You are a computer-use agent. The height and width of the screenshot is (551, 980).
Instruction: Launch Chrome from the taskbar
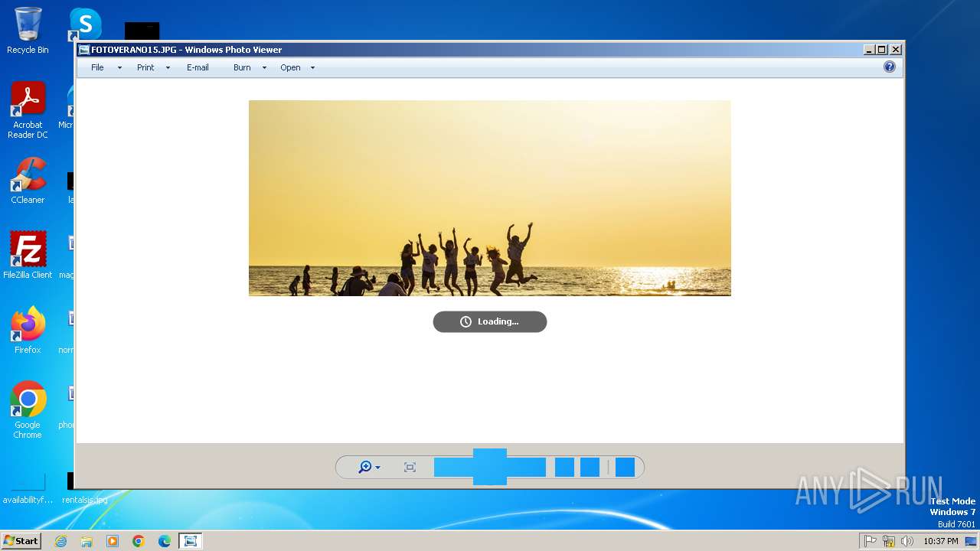139,541
